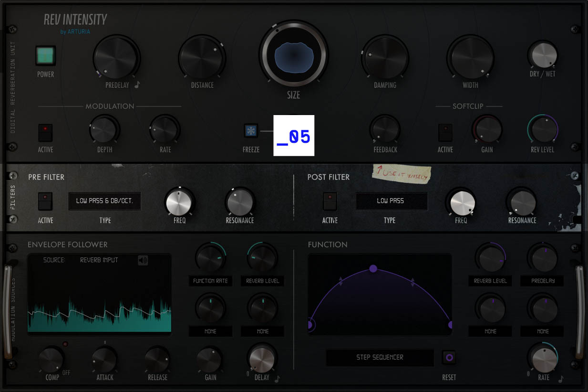Image resolution: width=588 pixels, height=392 pixels.
Task: Open Post Filter Low Pass type menu
Action: [391, 201]
